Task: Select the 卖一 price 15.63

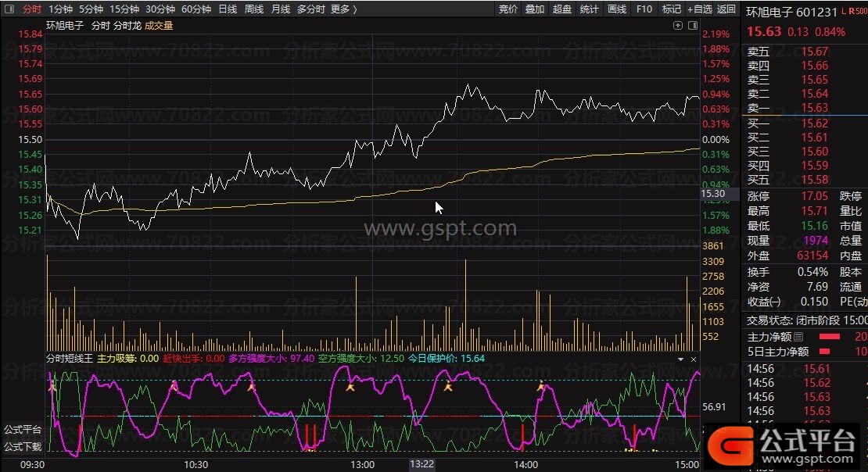Action: pos(814,108)
